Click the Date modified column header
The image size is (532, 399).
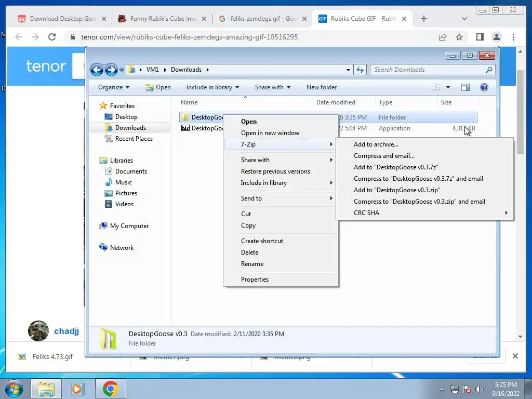(x=344, y=102)
